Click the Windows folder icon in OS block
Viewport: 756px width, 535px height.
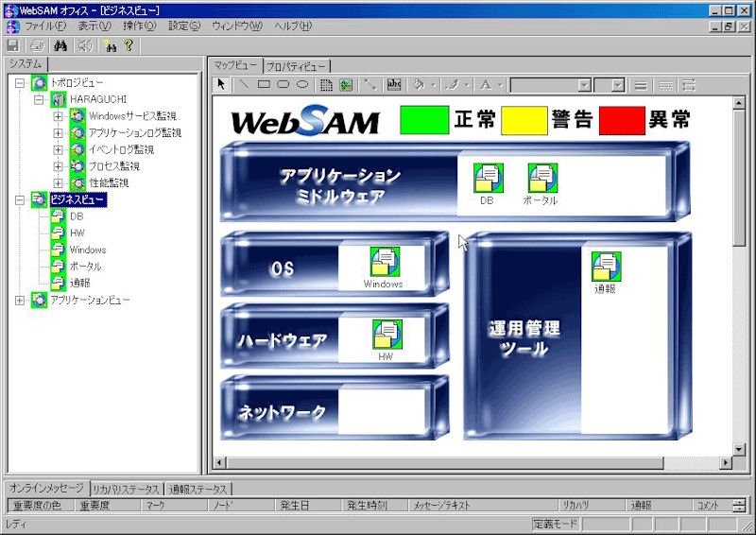(x=385, y=262)
